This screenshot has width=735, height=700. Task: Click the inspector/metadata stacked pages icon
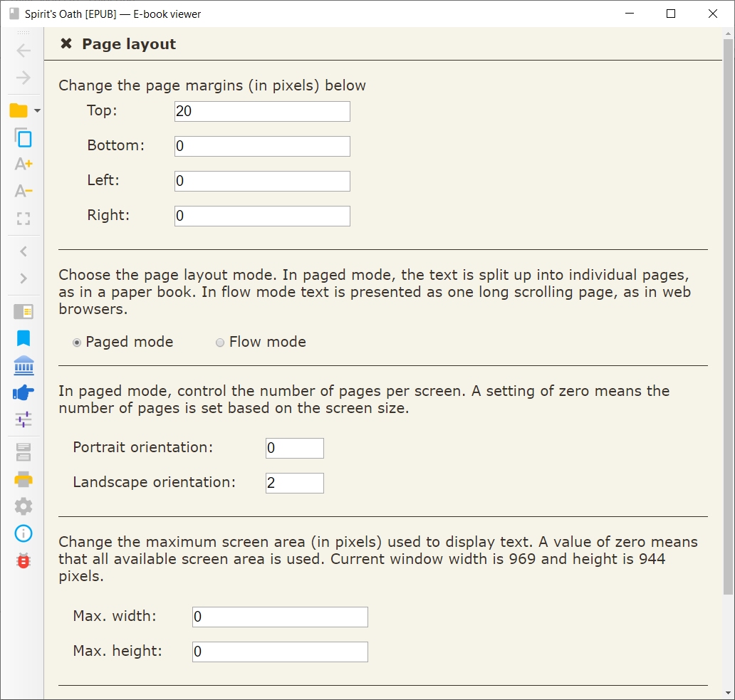tap(24, 453)
